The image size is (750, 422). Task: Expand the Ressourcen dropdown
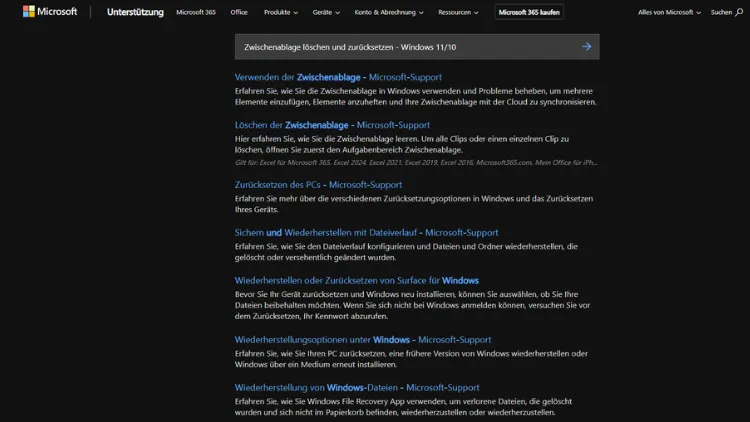pos(458,12)
